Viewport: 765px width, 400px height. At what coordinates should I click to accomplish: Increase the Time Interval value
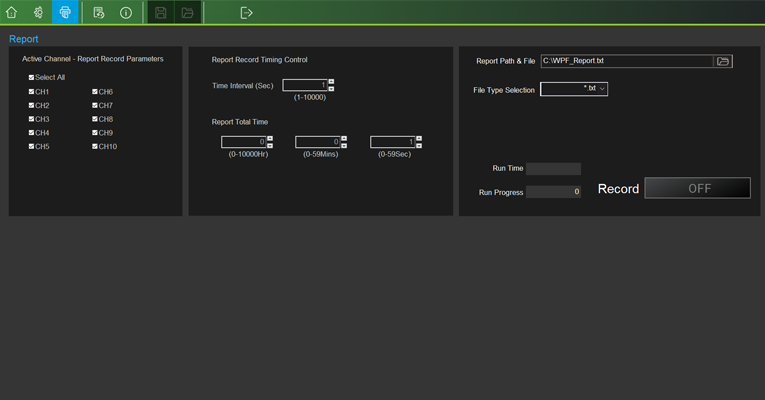(331, 82)
